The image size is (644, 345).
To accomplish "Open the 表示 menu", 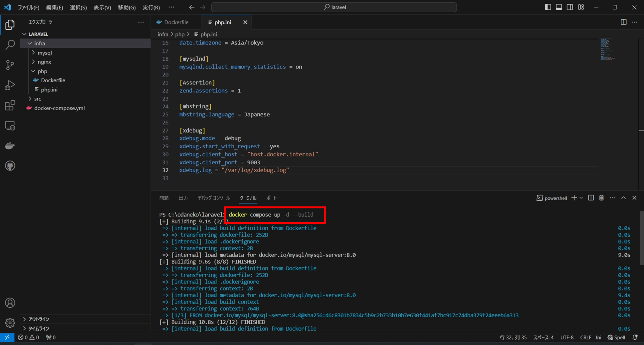I will [102, 7].
